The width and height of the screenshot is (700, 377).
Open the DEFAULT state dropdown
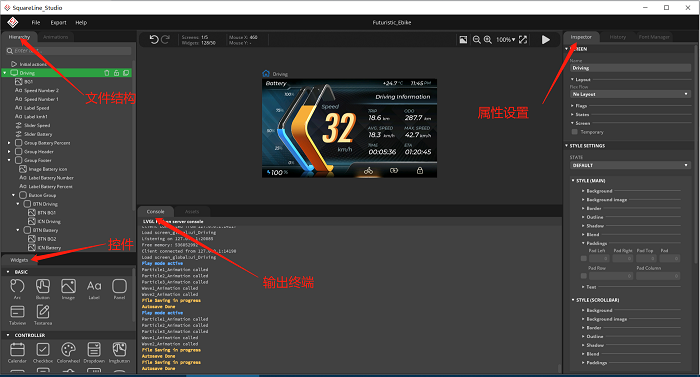click(x=630, y=165)
